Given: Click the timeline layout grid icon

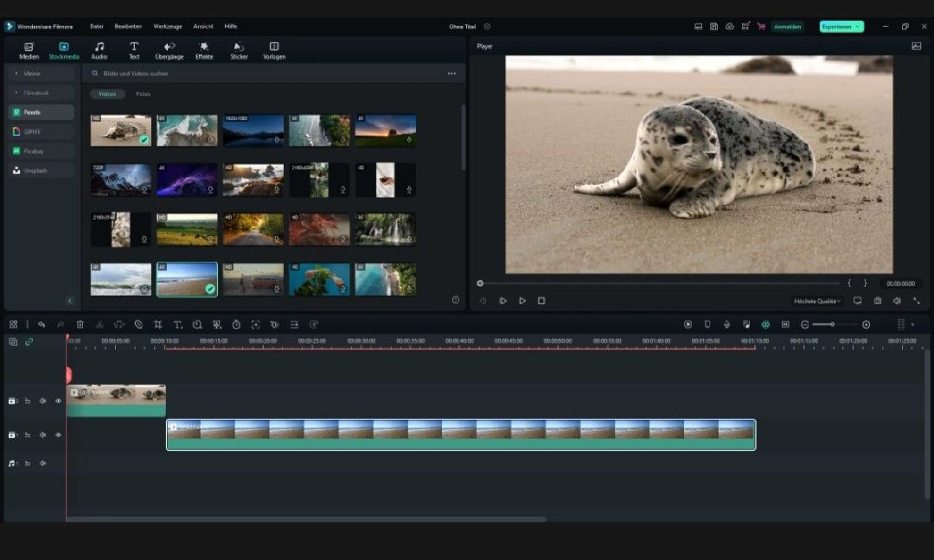Looking at the screenshot, I should (13, 324).
